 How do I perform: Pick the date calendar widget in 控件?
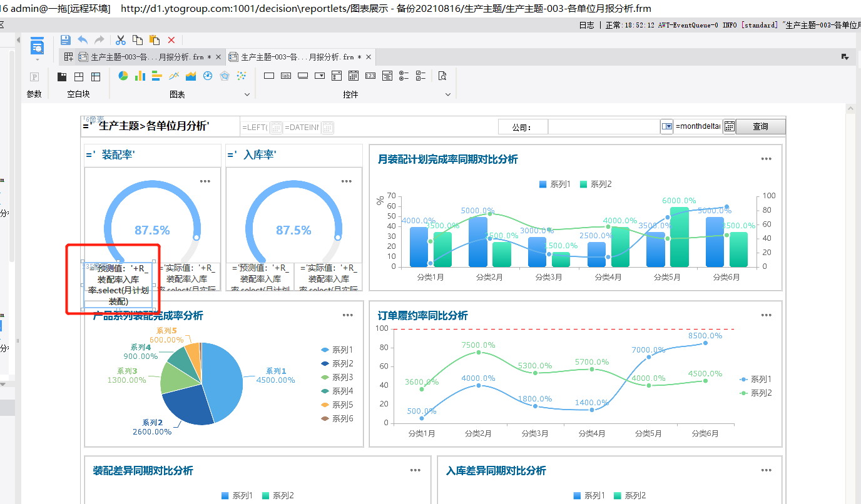pyautogui.click(x=354, y=76)
